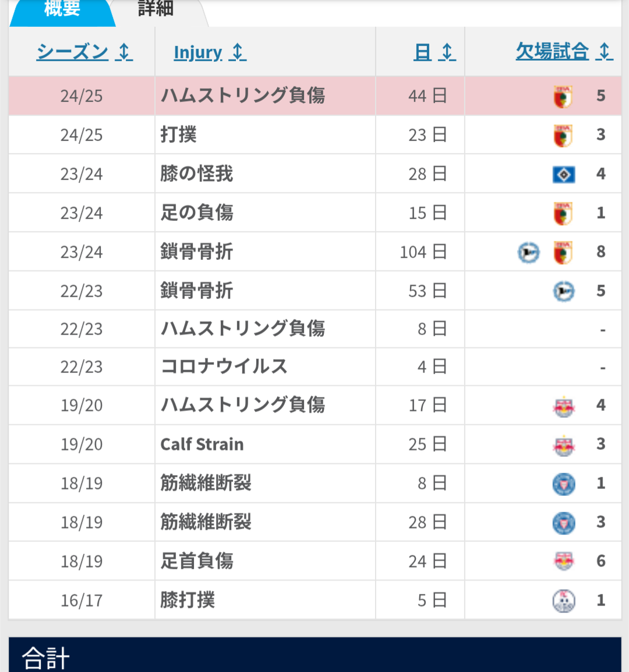Click the club crest in 足の負傷 row
Screen dimensions: 629x672
coord(563,213)
